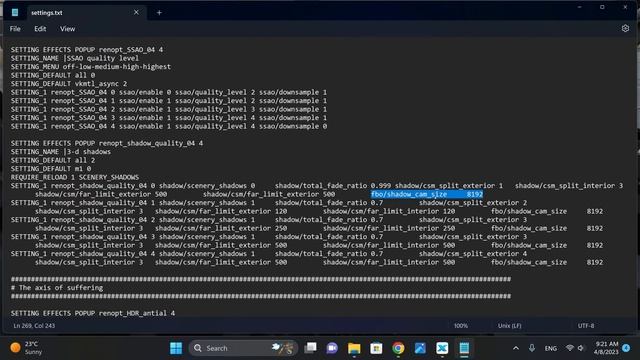Open the X-Plane app from the taskbar

(x=442, y=348)
